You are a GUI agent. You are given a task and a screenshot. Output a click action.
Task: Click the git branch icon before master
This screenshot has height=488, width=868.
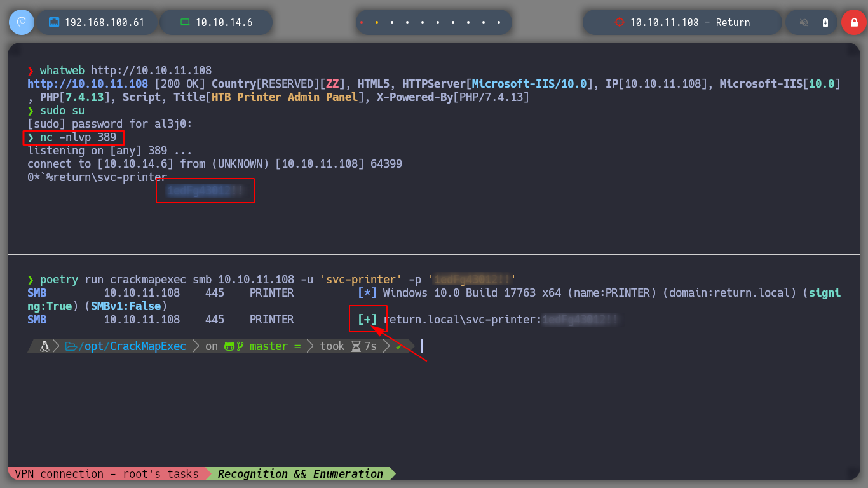[240, 346]
